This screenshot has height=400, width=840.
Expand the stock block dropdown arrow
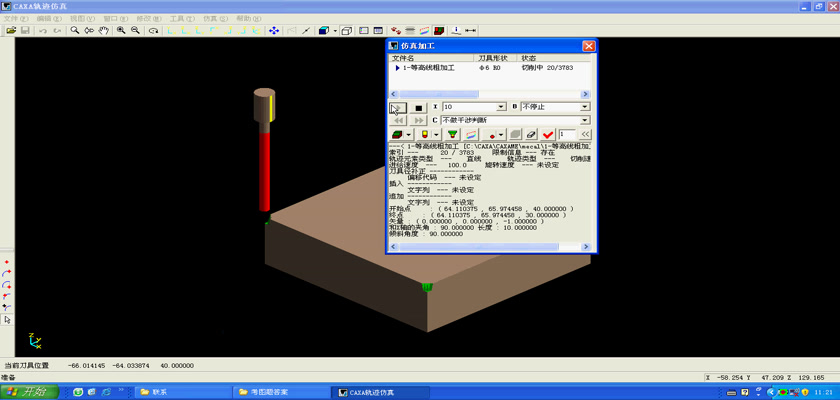(x=410, y=134)
